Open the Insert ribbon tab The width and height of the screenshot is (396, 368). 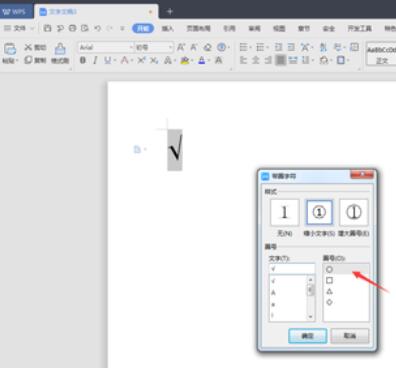point(167,29)
